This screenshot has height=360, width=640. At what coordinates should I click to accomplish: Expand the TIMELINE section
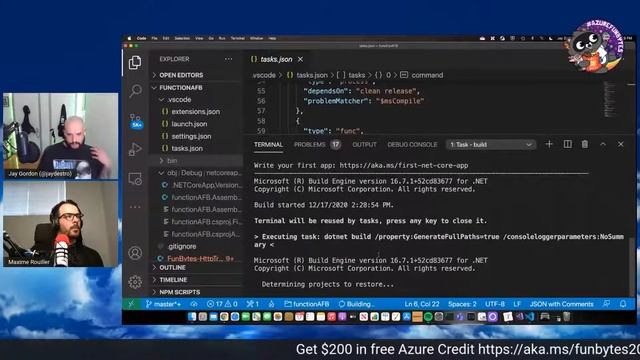[x=173, y=280]
